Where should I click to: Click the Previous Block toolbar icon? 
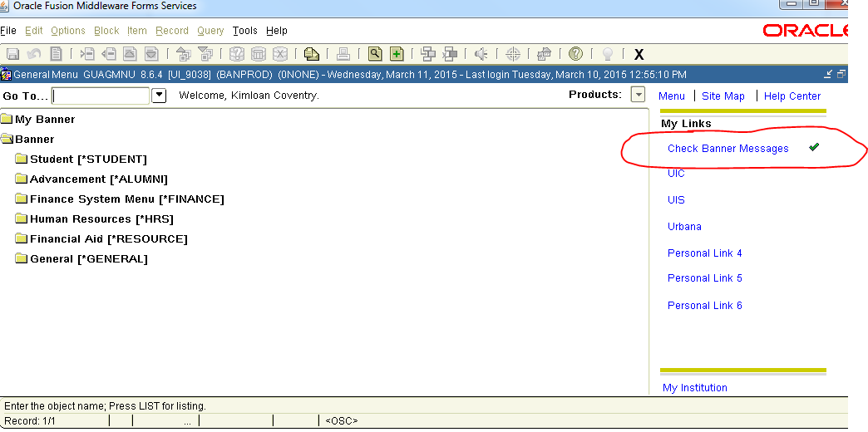coord(184,54)
